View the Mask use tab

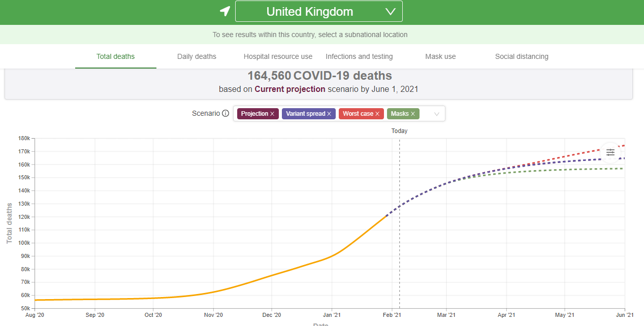pos(440,56)
